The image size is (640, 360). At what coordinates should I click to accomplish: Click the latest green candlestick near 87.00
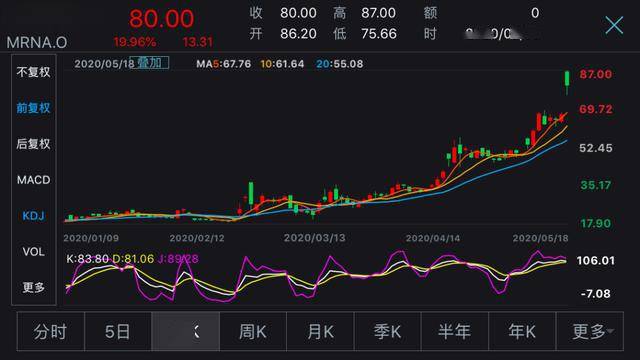click(567, 79)
